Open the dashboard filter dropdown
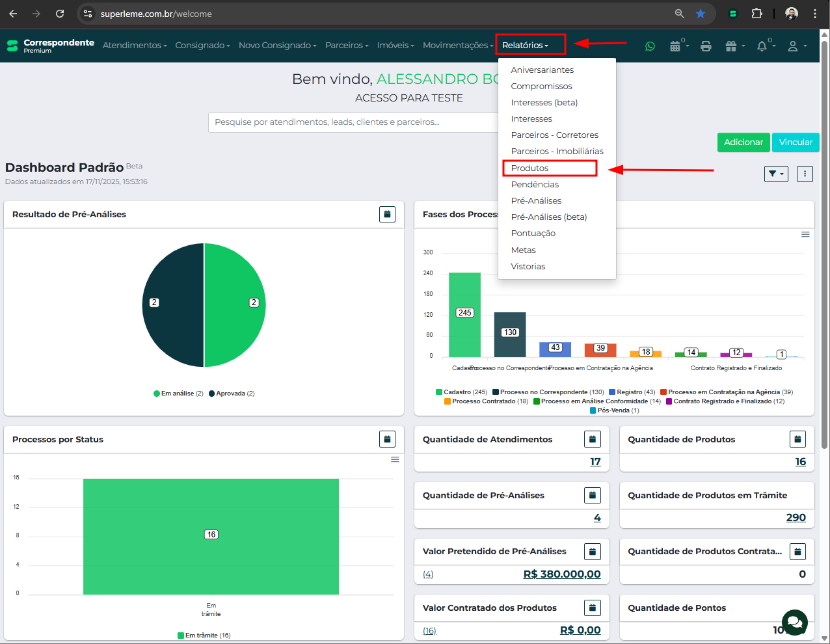 776,174
